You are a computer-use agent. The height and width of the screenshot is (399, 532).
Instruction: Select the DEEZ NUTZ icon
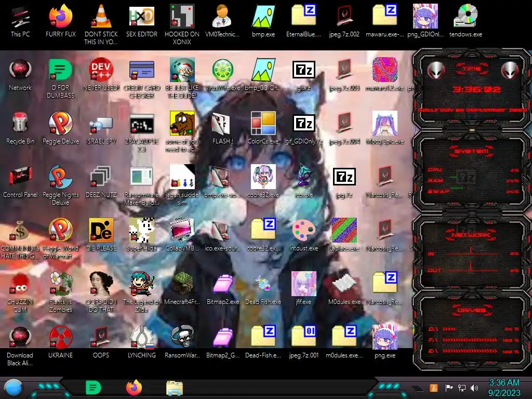click(101, 182)
